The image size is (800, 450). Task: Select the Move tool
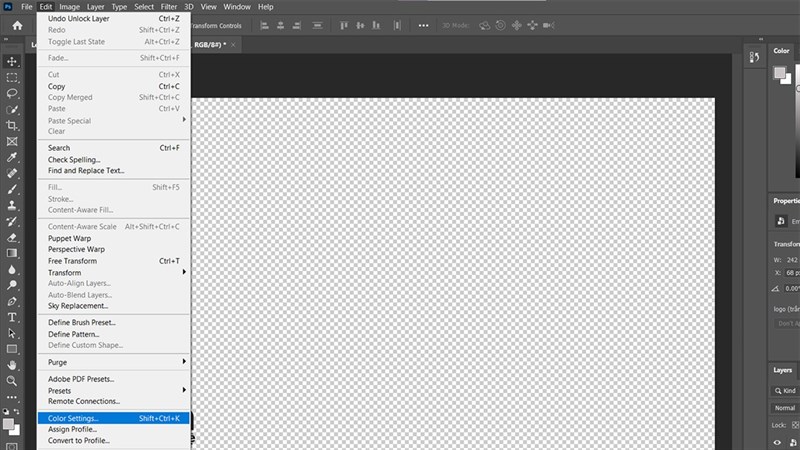pyautogui.click(x=13, y=61)
